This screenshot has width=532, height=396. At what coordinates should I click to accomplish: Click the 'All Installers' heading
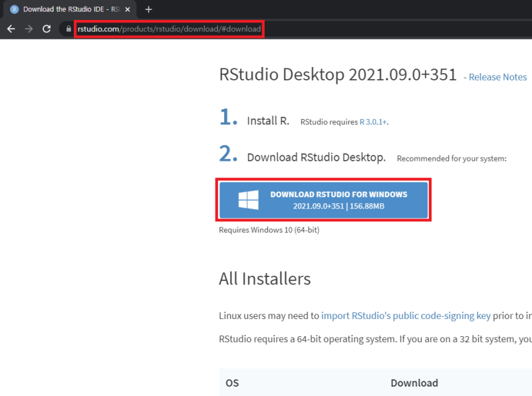pos(265,279)
